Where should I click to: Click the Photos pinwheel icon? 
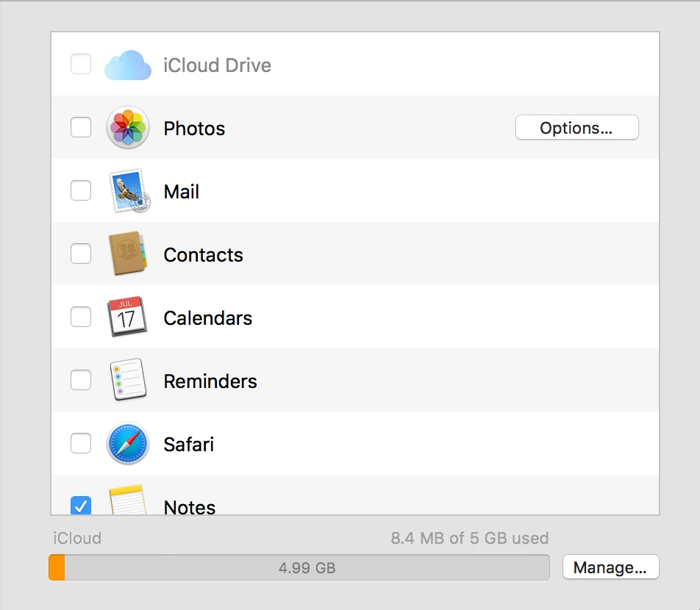[x=128, y=127]
